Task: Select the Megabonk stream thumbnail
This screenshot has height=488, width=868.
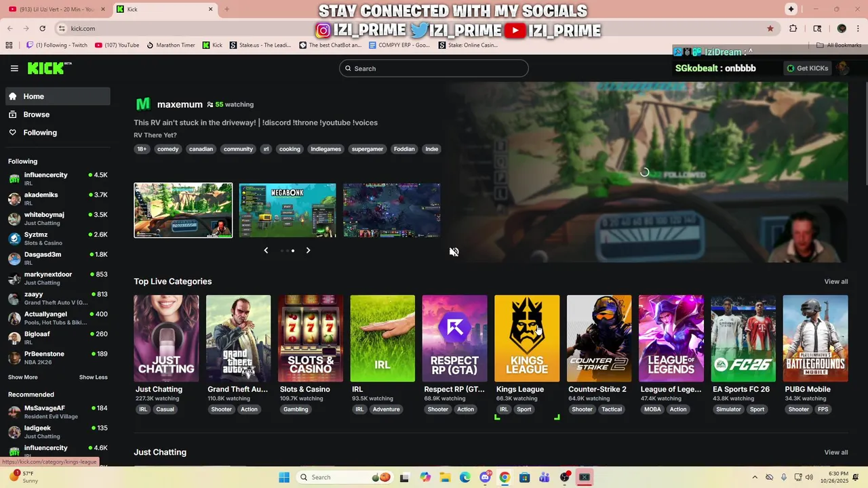Action: click(x=288, y=210)
